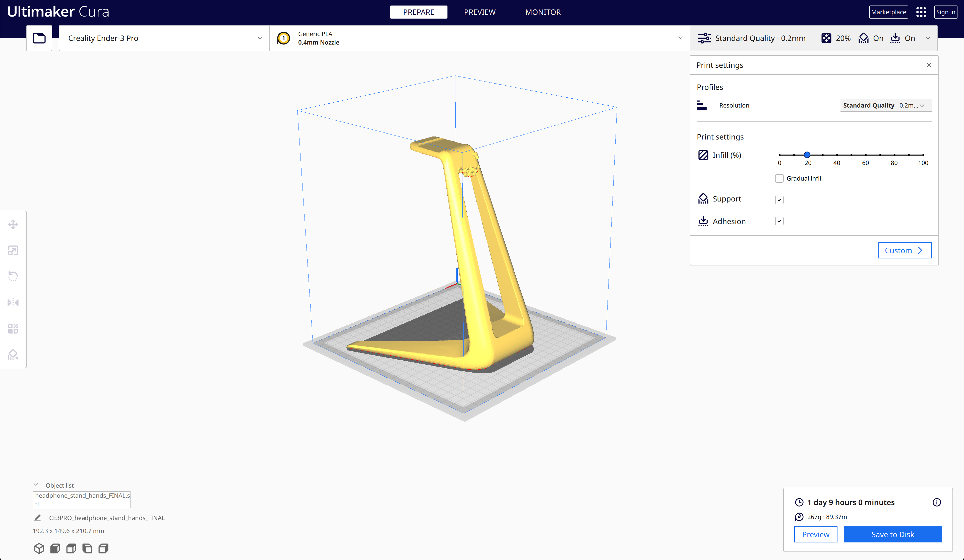Click the Save to Disk button

click(892, 534)
